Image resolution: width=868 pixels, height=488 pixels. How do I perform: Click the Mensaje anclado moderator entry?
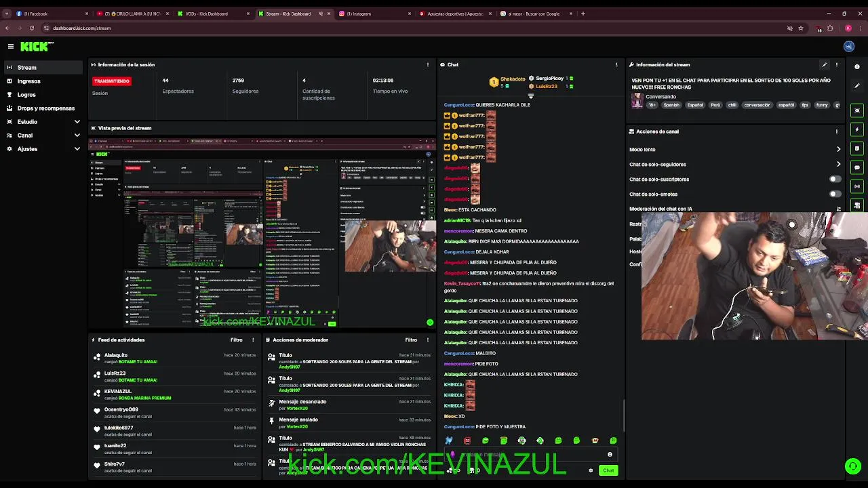pyautogui.click(x=349, y=423)
